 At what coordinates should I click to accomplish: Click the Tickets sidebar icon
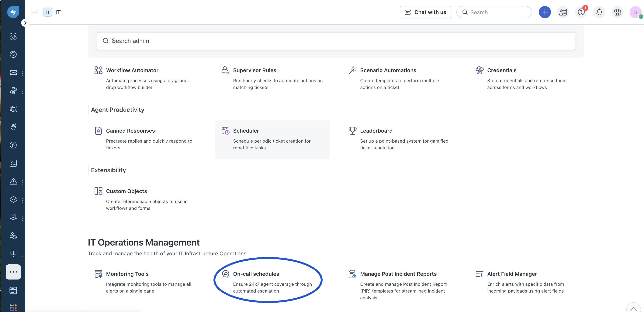(13, 73)
